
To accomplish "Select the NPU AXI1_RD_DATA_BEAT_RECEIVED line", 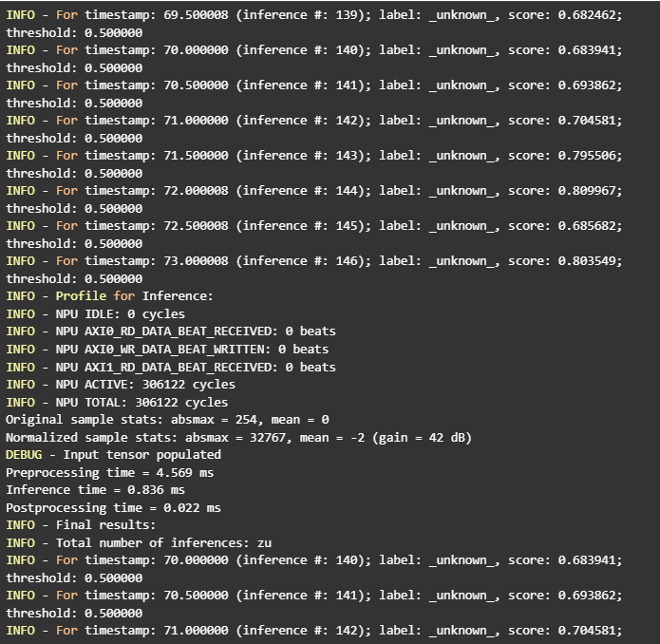I will point(171,367).
